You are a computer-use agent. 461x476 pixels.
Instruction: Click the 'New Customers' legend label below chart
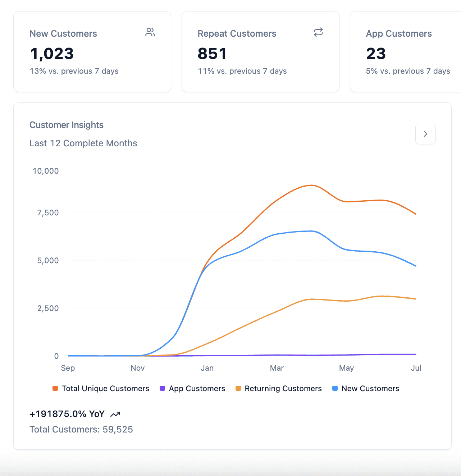tap(370, 389)
